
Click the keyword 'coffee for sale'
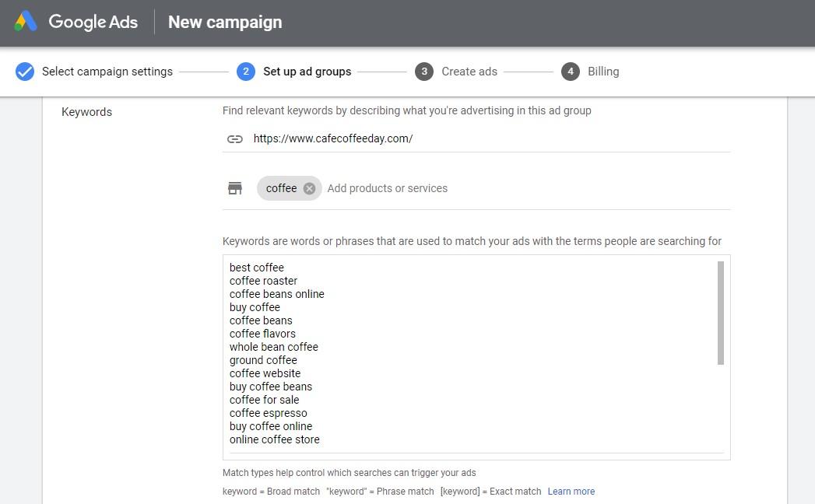point(265,400)
